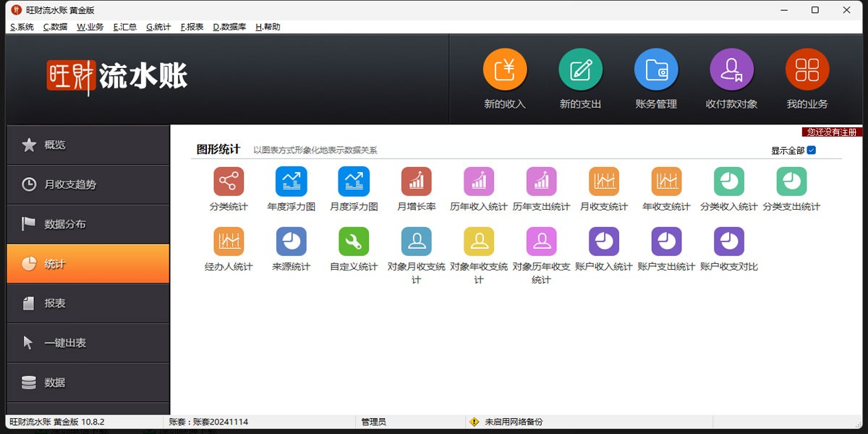Toggle the 显示全部 checkbox
Viewport: 868px width, 434px height.
pos(812,150)
